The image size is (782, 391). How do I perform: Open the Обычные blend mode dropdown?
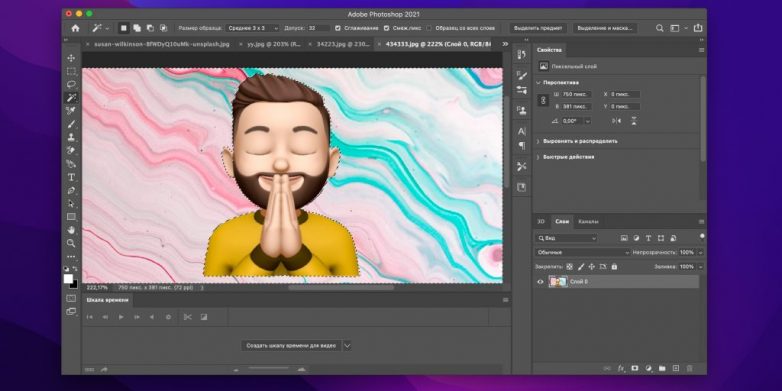coord(583,252)
